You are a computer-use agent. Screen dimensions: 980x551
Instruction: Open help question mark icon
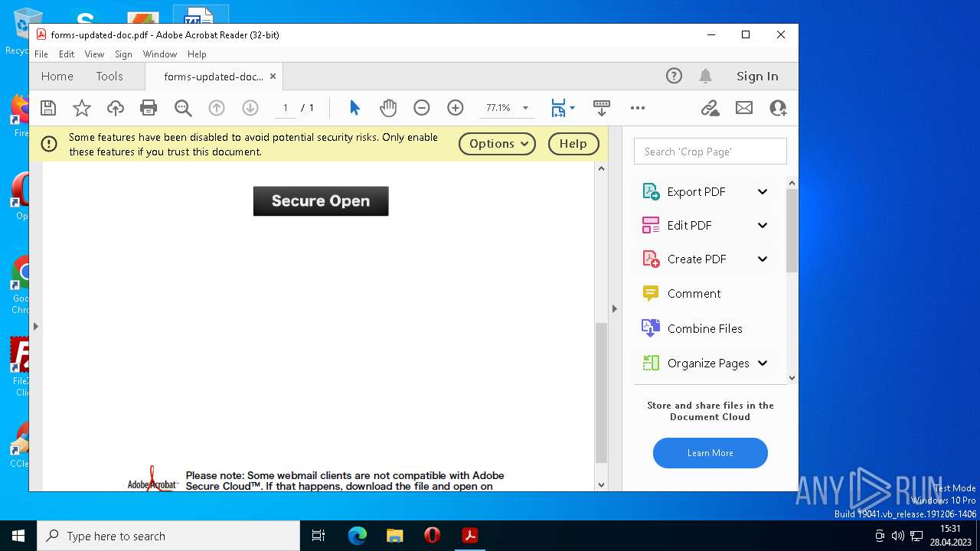pyautogui.click(x=674, y=76)
